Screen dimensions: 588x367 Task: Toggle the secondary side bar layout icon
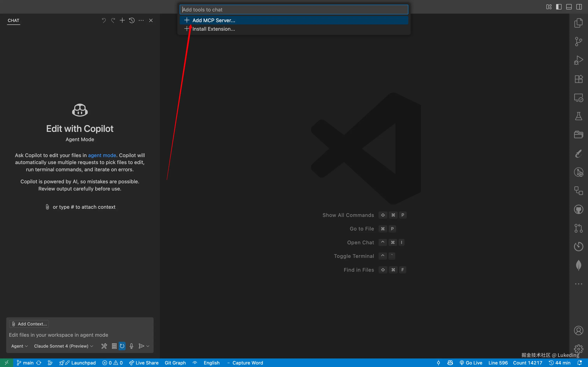(579, 7)
